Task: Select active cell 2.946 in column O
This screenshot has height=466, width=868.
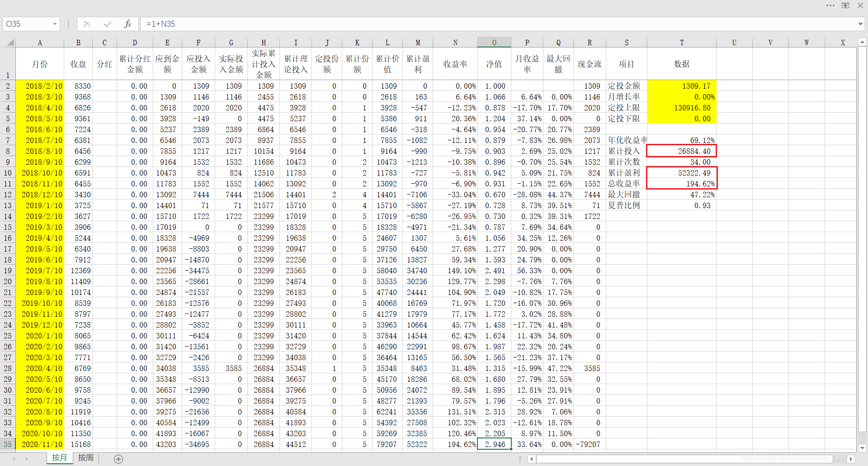Action: tap(494, 444)
